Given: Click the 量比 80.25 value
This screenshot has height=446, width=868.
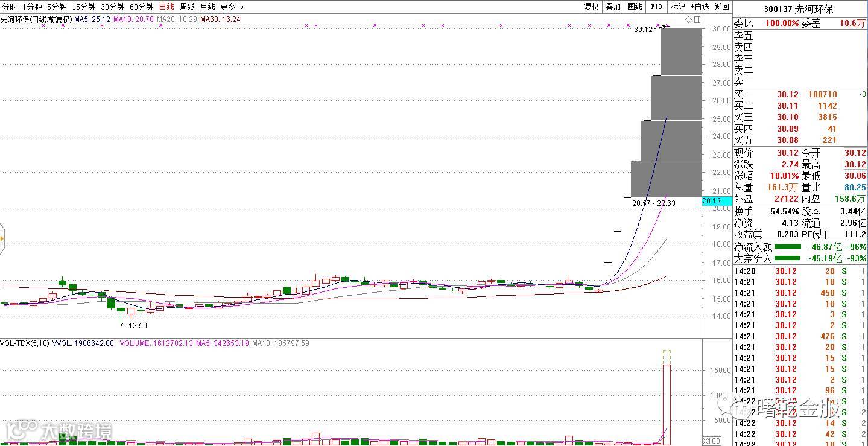Looking at the screenshot, I should [x=855, y=188].
